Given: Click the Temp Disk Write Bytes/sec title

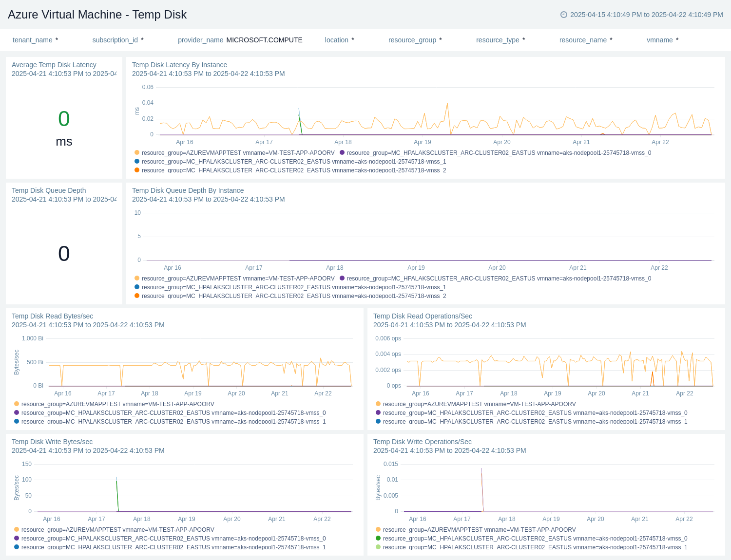Looking at the screenshot, I should tap(52, 442).
